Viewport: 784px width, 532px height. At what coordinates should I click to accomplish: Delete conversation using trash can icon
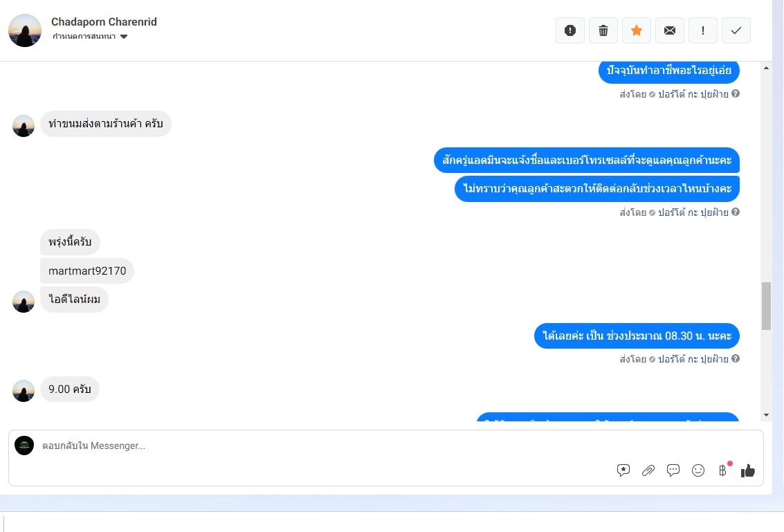click(x=603, y=30)
